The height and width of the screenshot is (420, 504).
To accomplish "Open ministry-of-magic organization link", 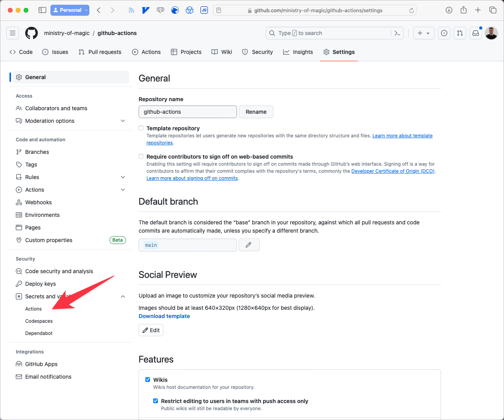I will click(x=67, y=33).
